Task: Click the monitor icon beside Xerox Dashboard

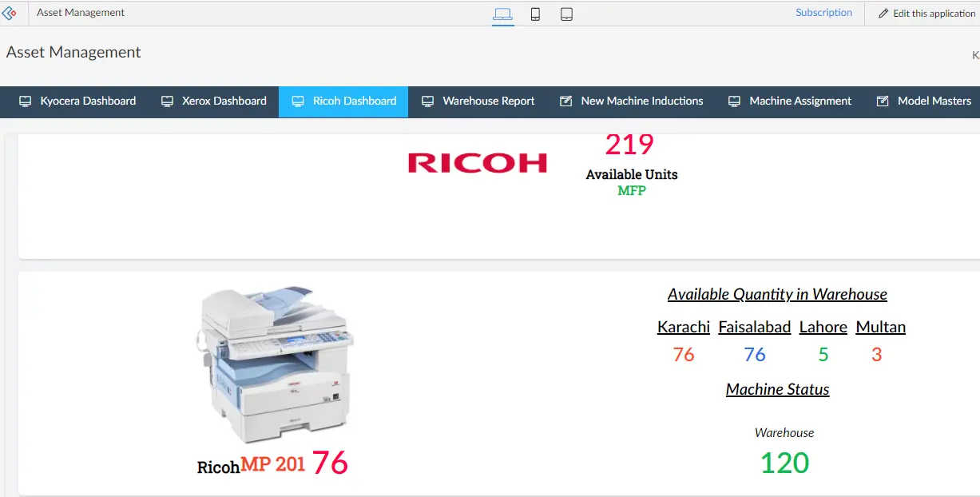Action: (x=167, y=101)
